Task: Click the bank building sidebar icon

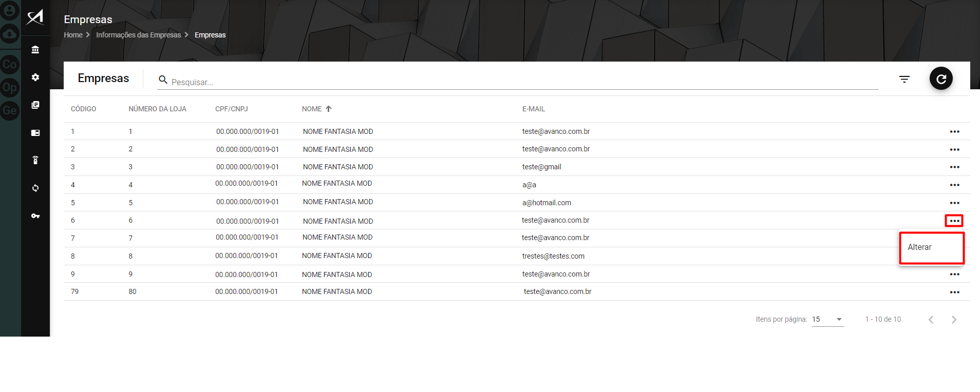Action: (35, 50)
